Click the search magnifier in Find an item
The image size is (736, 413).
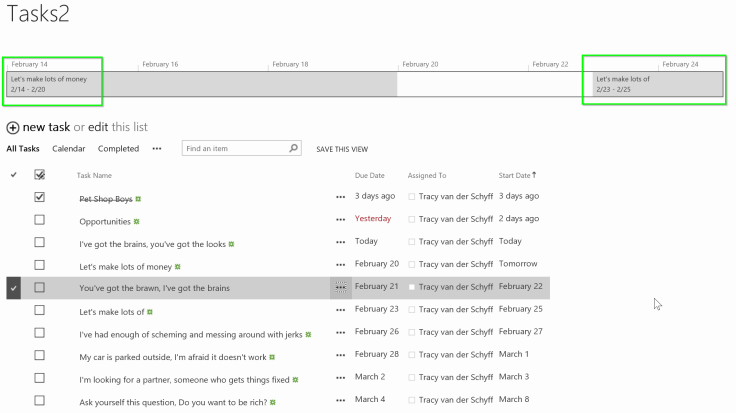point(293,148)
